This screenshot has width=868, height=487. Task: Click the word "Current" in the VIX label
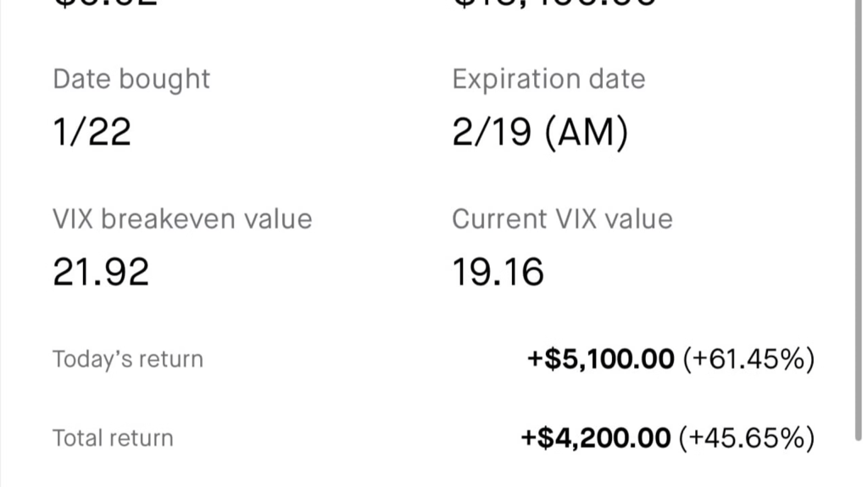coord(497,219)
